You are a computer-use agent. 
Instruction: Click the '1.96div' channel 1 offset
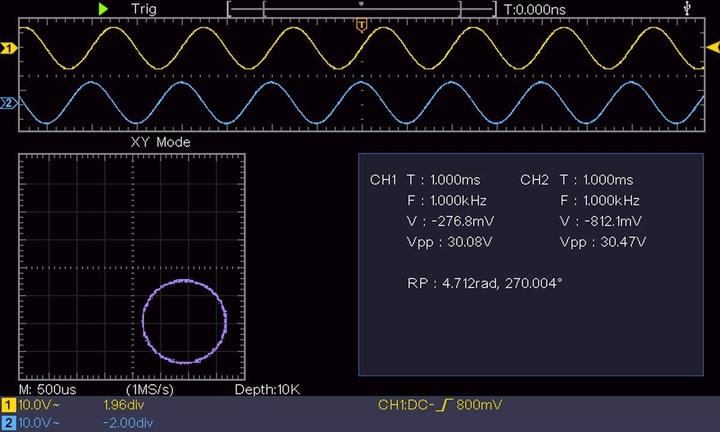point(124,405)
